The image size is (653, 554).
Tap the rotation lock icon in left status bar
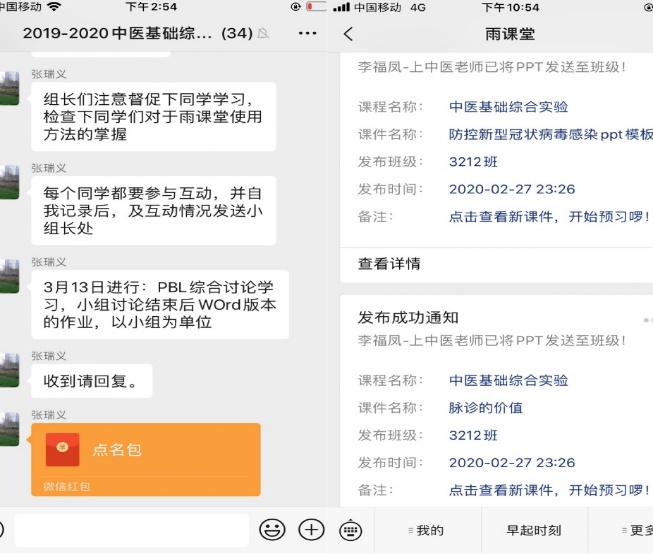[296, 6]
